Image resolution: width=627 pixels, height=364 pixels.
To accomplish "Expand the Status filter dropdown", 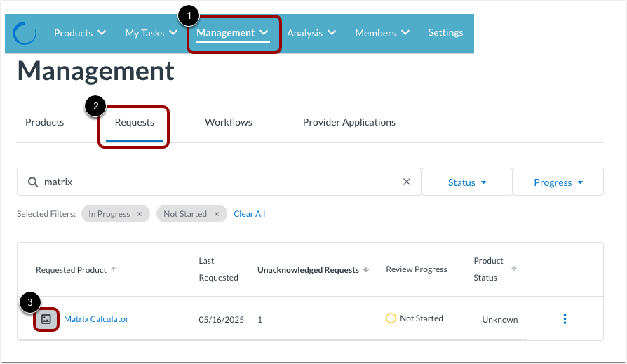I will 467,182.
